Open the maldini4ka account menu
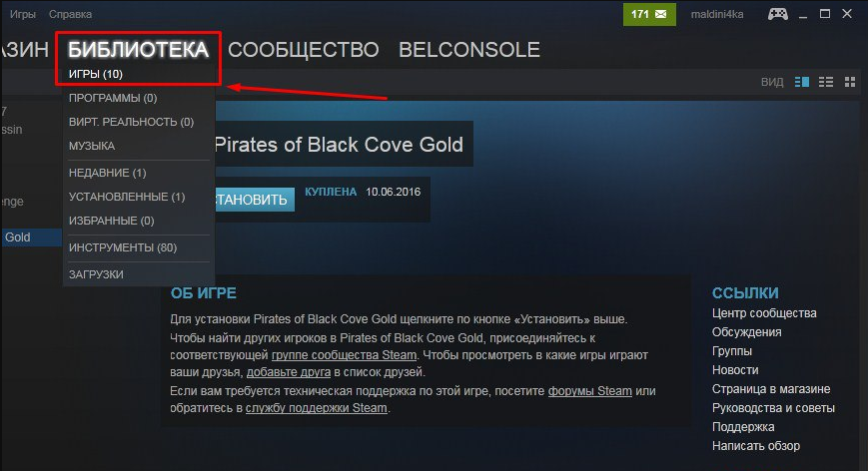 717,14
